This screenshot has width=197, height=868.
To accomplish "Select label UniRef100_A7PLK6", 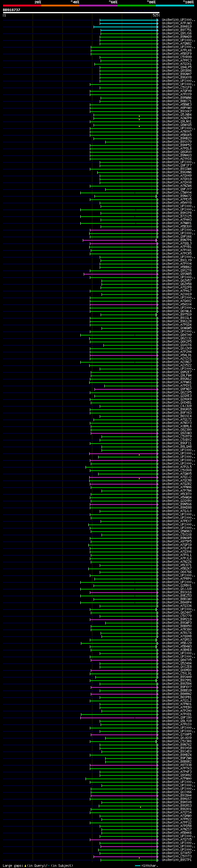I will click(x=177, y=50).
